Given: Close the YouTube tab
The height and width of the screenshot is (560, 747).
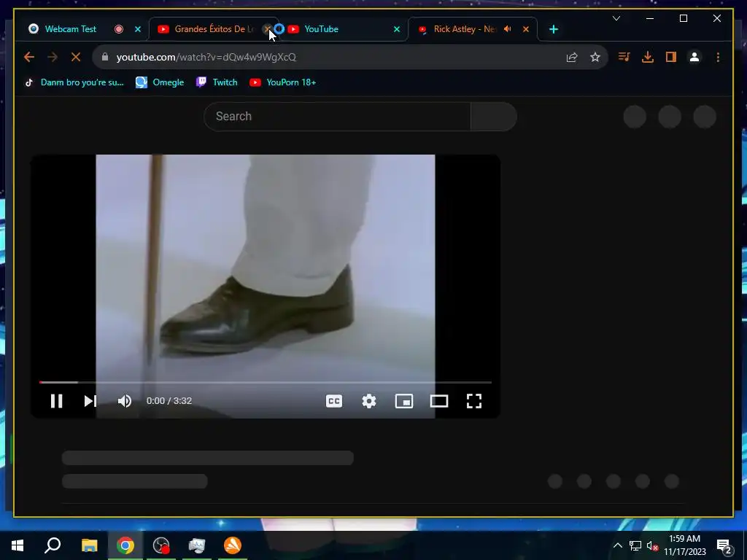Looking at the screenshot, I should [x=397, y=29].
